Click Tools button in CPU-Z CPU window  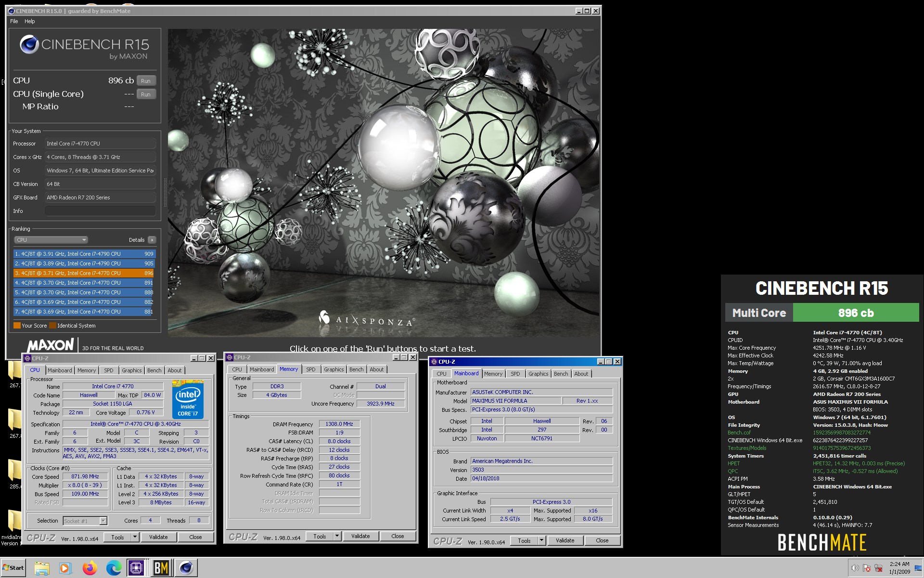click(118, 537)
